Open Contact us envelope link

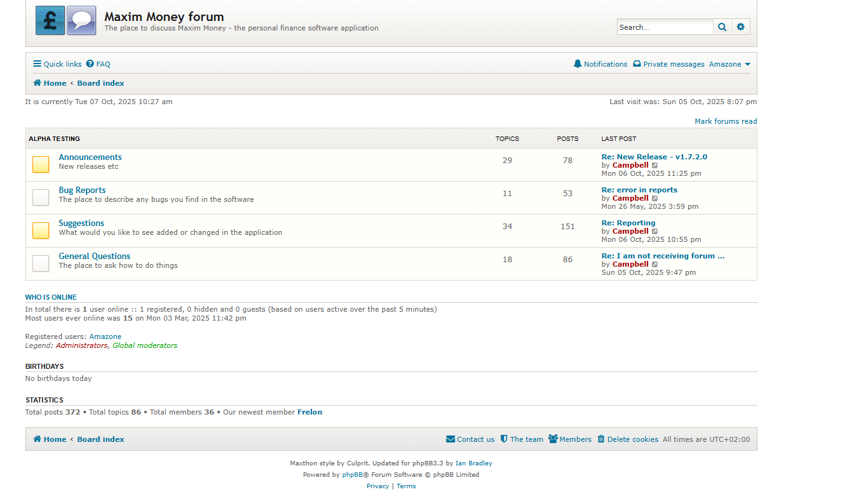pos(470,439)
